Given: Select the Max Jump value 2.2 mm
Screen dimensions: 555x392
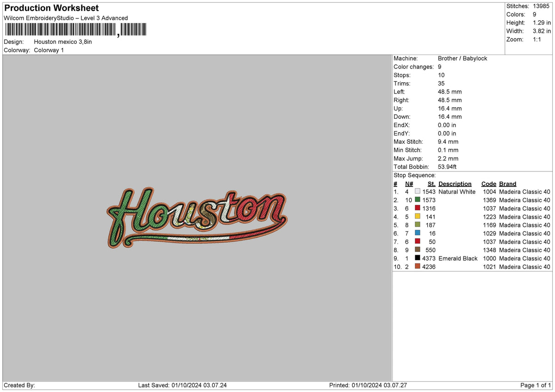Looking at the screenshot, I should click(x=448, y=158).
